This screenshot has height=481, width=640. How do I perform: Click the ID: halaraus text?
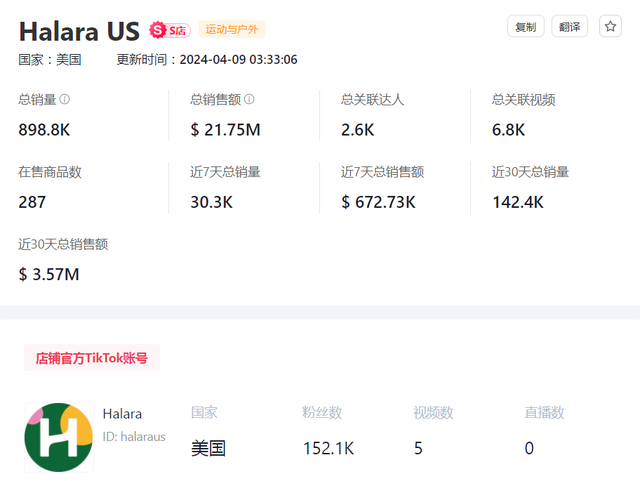134,437
